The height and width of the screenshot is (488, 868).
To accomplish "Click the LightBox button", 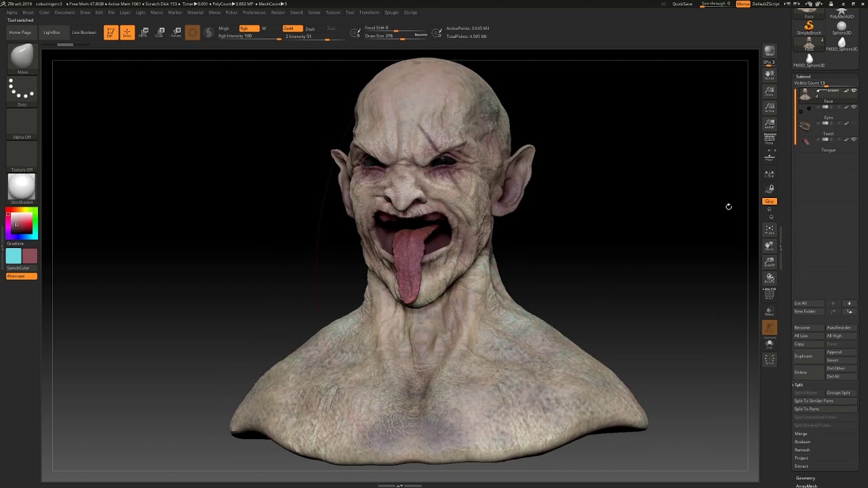I will pyautogui.click(x=52, y=33).
